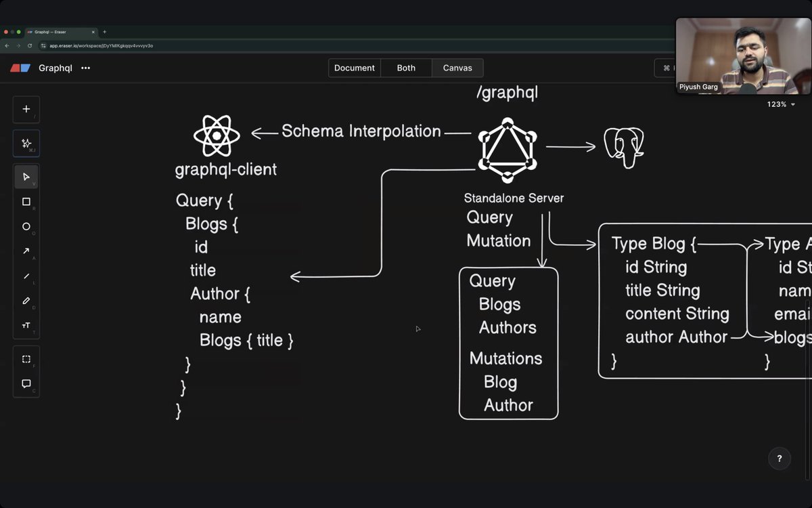The image size is (812, 508).
Task: Click the browser back arrow
Action: 7,45
